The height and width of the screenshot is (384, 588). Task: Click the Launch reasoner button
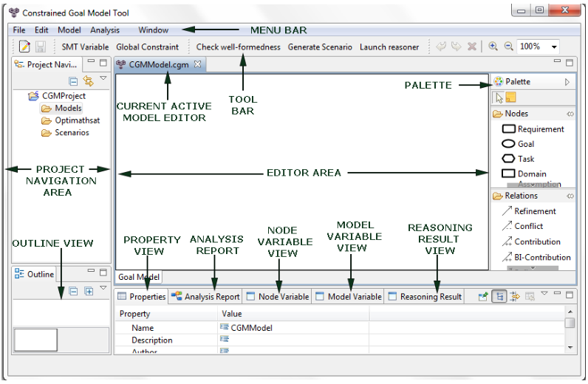click(389, 47)
